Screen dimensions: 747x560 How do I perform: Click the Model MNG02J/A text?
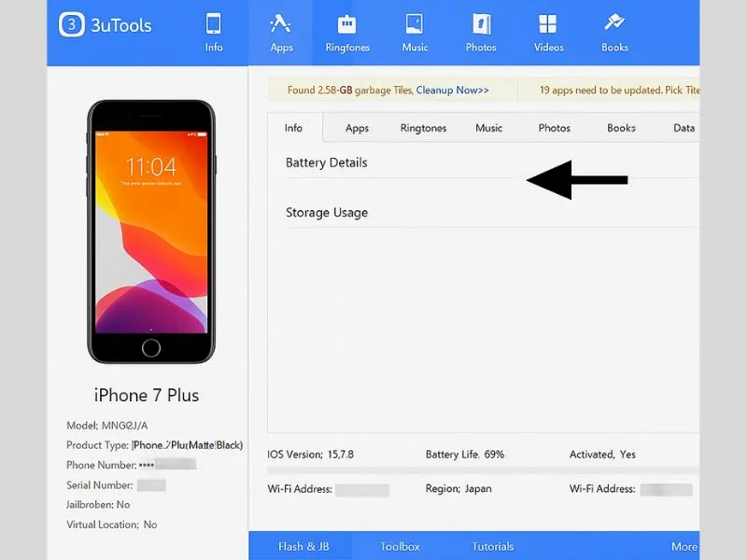coord(107,426)
